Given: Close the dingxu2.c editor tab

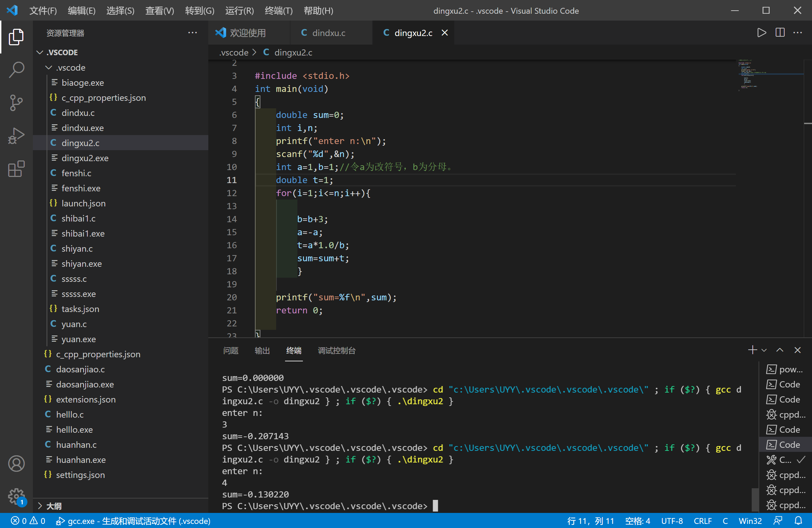Looking at the screenshot, I should click(x=445, y=33).
